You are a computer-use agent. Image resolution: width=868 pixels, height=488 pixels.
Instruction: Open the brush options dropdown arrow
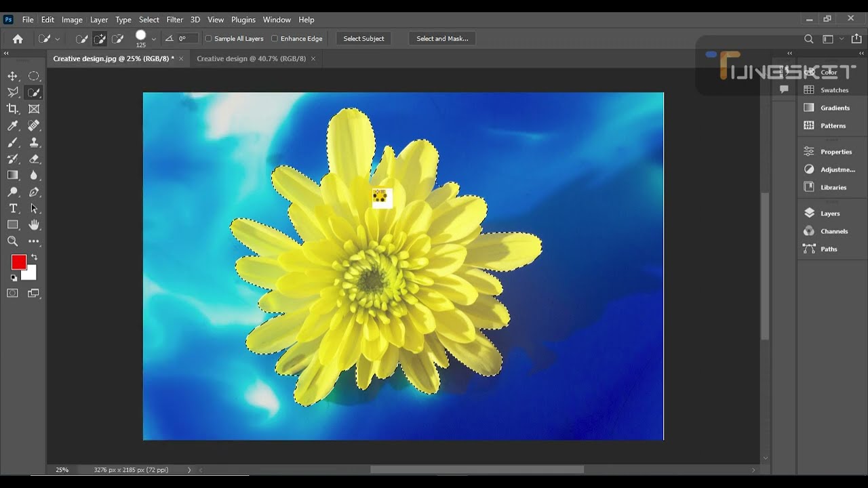pos(154,39)
